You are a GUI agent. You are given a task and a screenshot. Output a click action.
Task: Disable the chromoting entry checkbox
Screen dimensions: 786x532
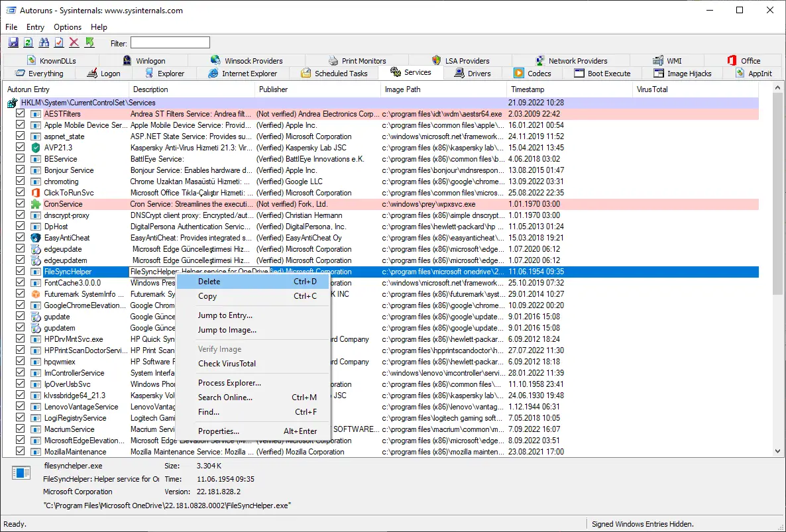pyautogui.click(x=20, y=181)
